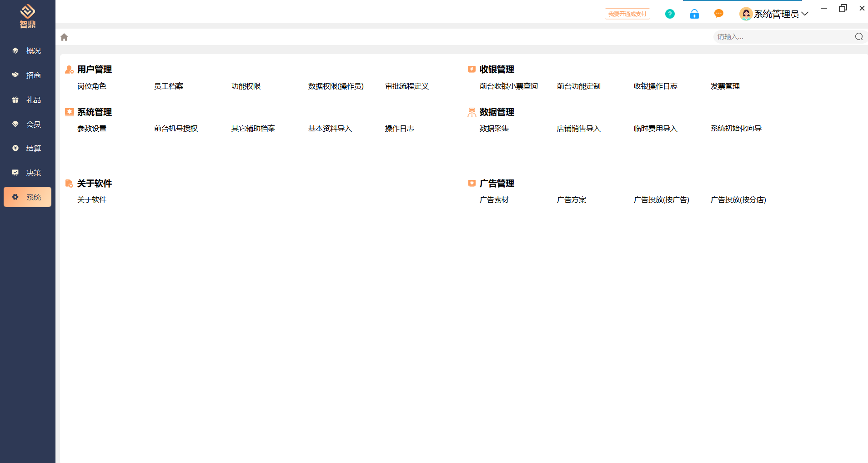Open the 发票管理 link
This screenshot has width=868, height=463.
click(x=725, y=86)
